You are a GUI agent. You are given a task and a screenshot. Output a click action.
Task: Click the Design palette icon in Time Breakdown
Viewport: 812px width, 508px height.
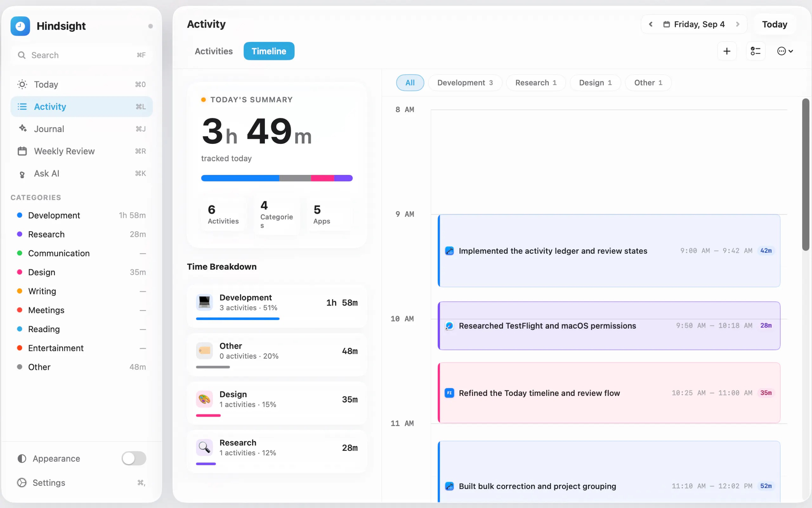coord(204,399)
